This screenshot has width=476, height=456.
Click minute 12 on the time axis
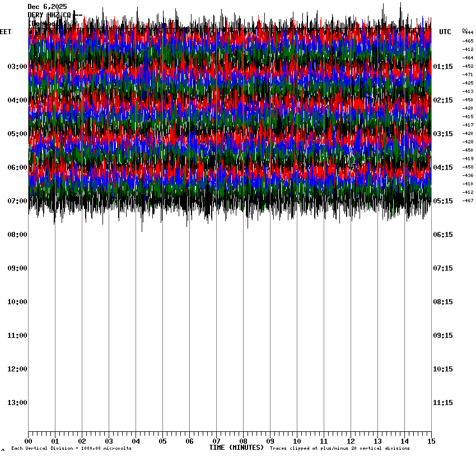tap(351, 441)
